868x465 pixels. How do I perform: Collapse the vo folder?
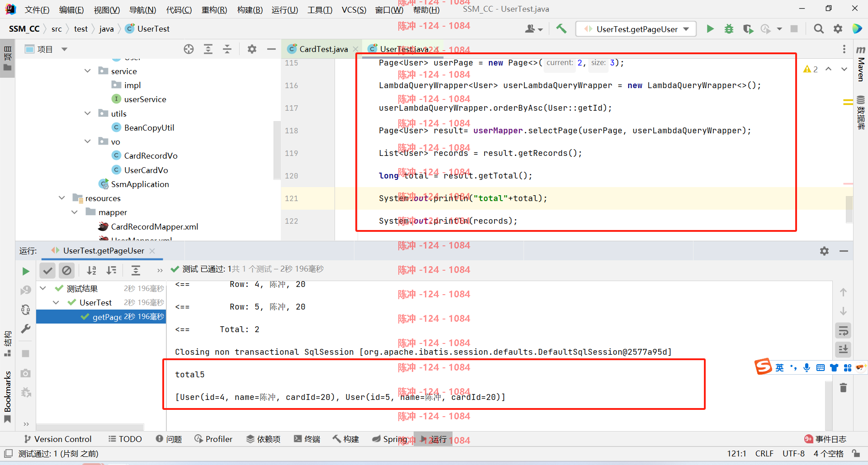coord(88,141)
